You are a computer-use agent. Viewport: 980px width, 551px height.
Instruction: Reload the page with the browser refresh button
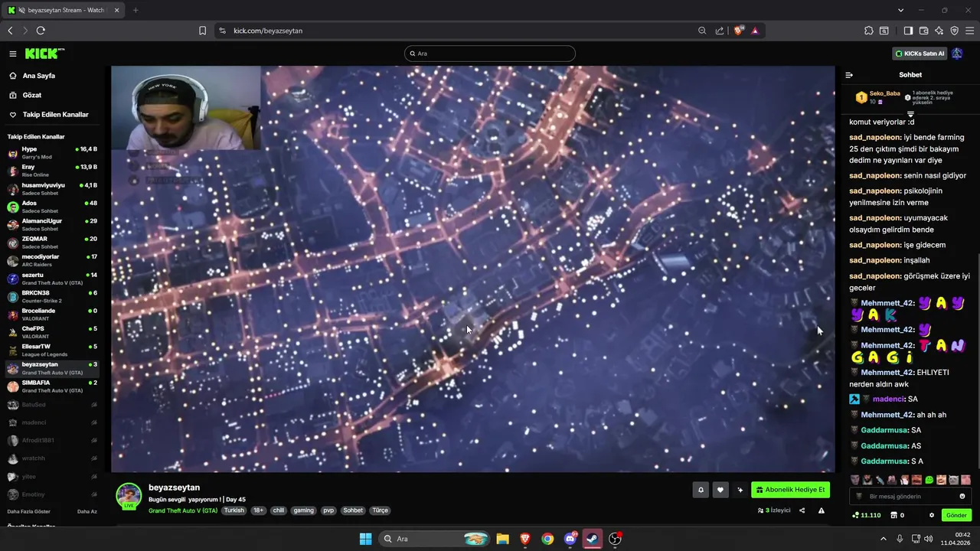pyautogui.click(x=41, y=31)
